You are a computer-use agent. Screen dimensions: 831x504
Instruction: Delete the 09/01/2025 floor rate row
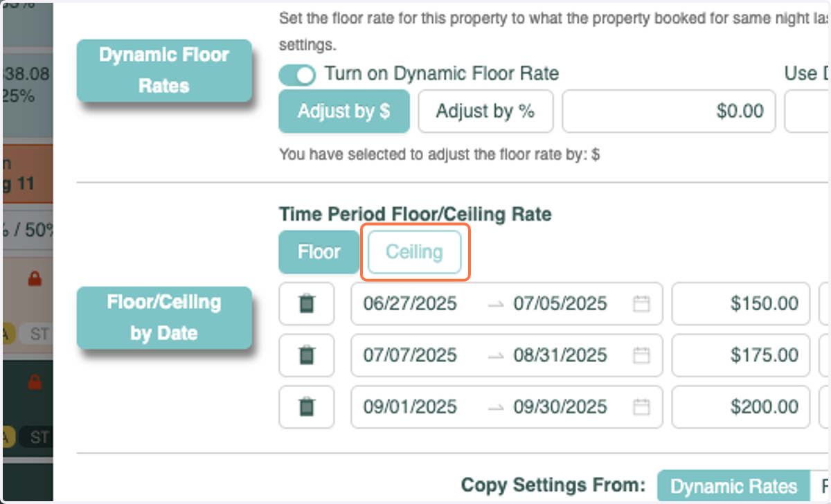[307, 407]
